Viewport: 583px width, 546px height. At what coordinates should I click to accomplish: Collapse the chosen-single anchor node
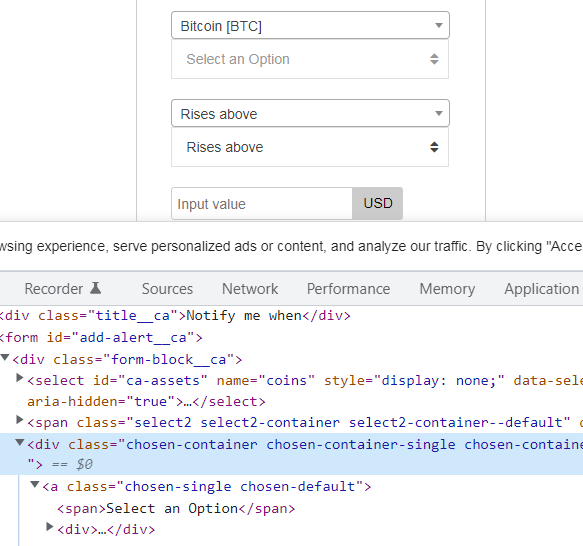pyautogui.click(x=35, y=484)
